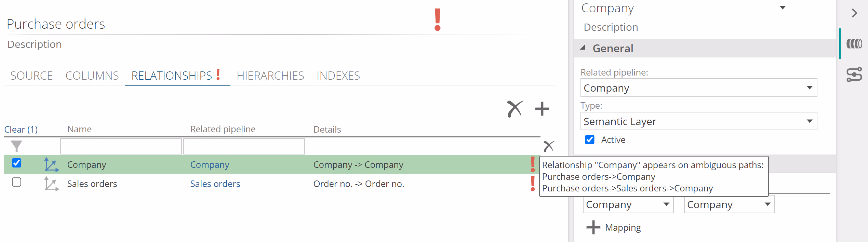Click the delete relationship X icon above table

click(515, 109)
